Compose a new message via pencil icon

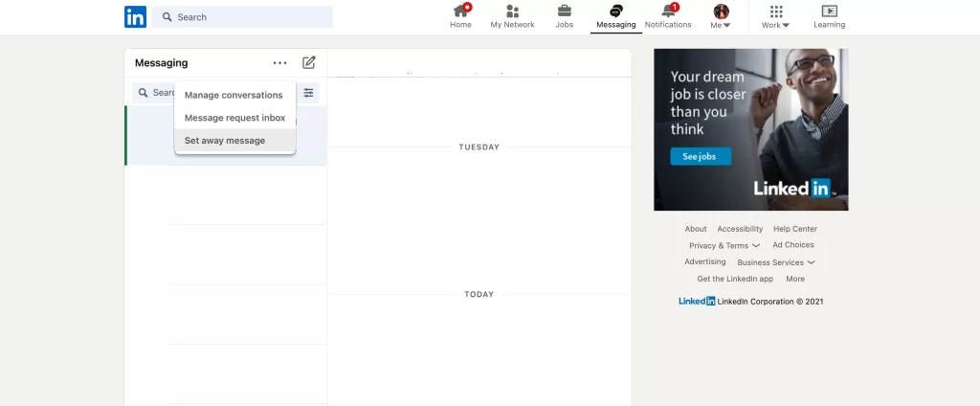[309, 62]
